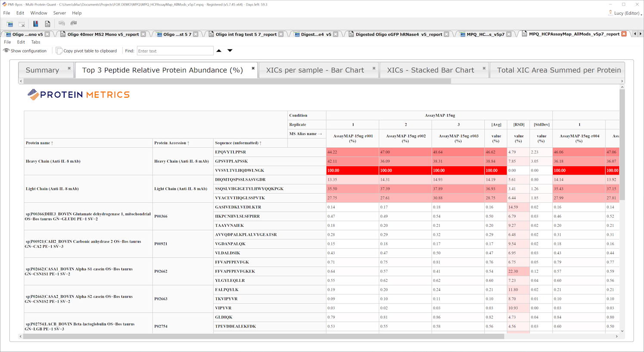Click the undo arrow in toolbar

click(62, 24)
